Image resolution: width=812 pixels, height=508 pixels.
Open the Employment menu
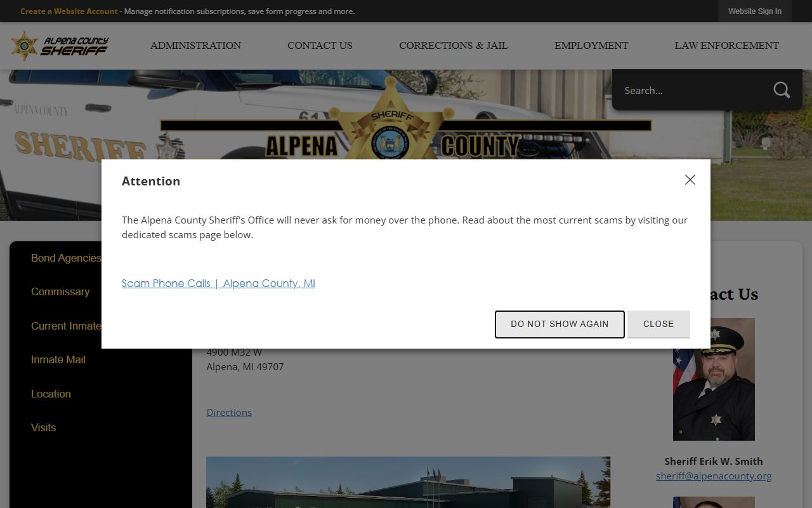[591, 46]
